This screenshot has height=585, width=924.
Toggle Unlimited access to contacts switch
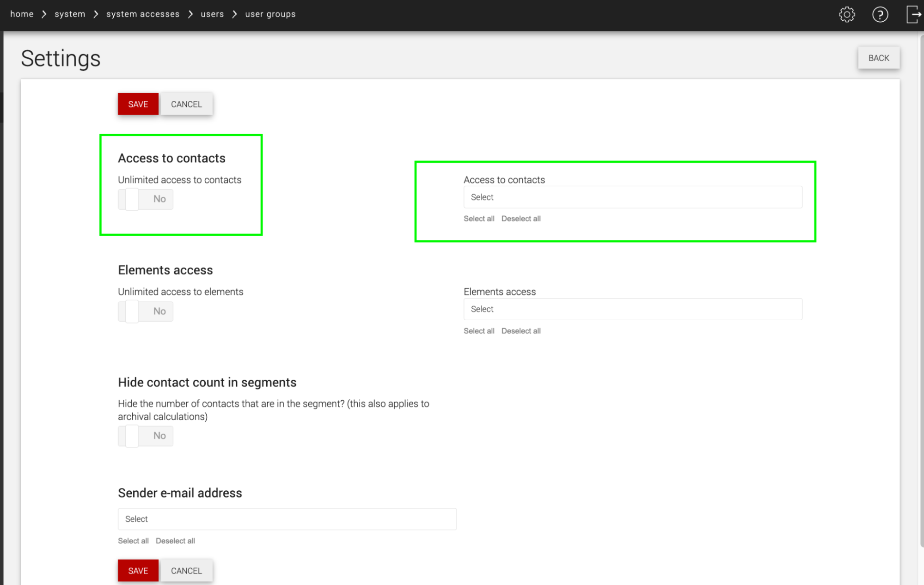click(x=146, y=199)
